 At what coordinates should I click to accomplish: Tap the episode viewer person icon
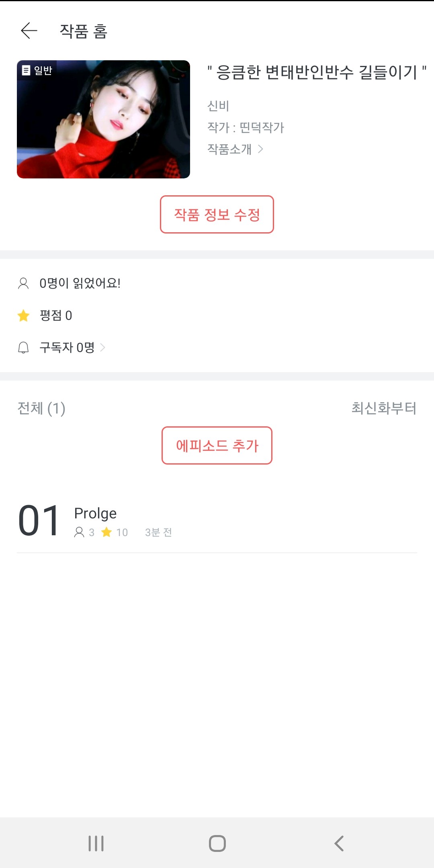click(x=79, y=532)
